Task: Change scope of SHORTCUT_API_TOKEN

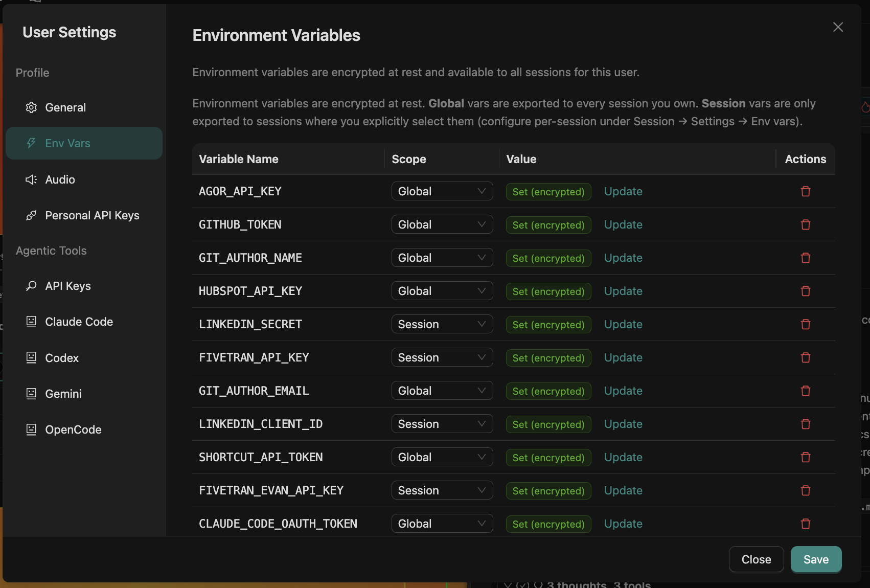Action: click(x=442, y=457)
